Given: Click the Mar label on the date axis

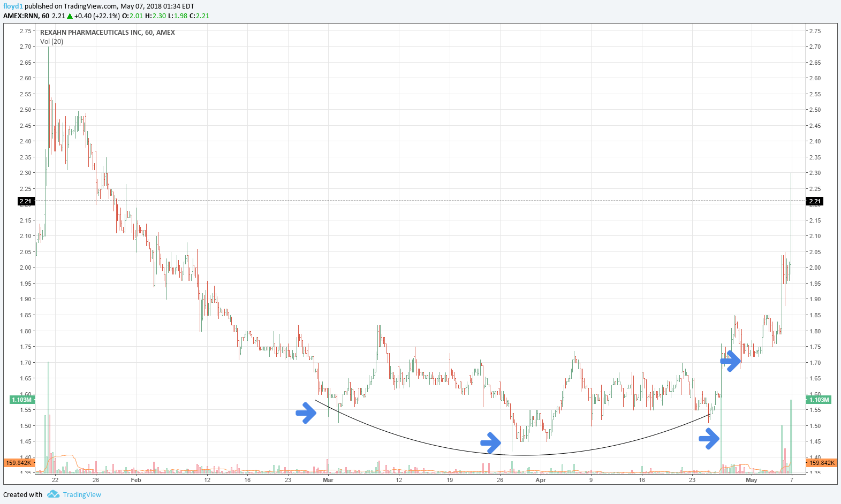Looking at the screenshot, I should point(328,480).
